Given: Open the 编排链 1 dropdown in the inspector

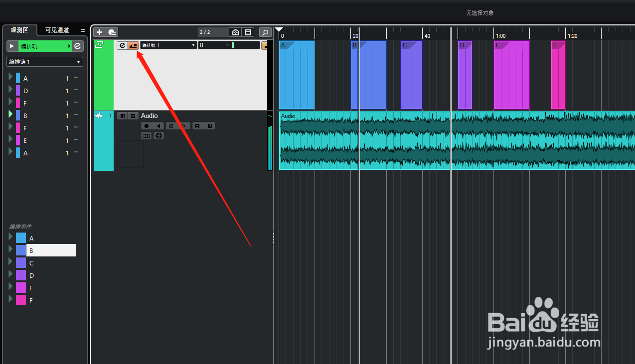Looking at the screenshot, I should pyautogui.click(x=44, y=62).
